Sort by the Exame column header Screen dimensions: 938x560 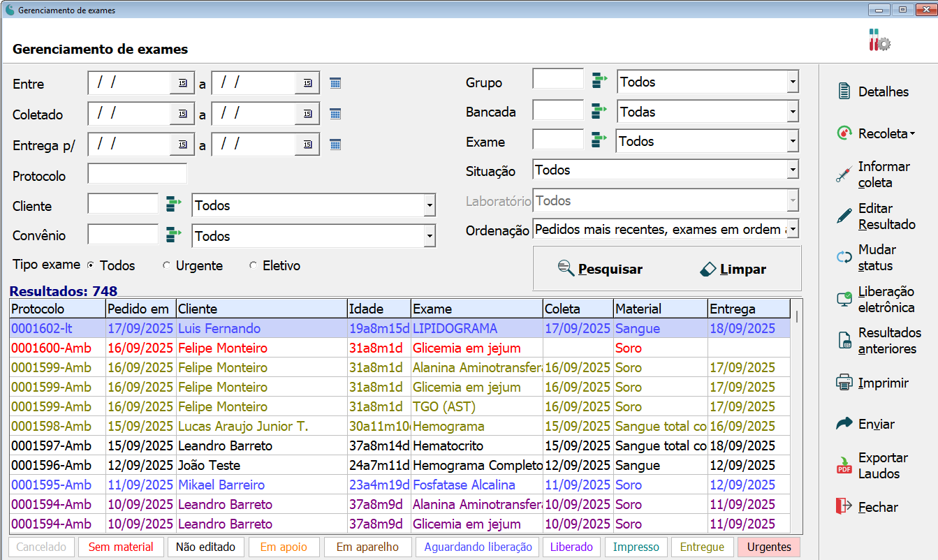(x=476, y=309)
